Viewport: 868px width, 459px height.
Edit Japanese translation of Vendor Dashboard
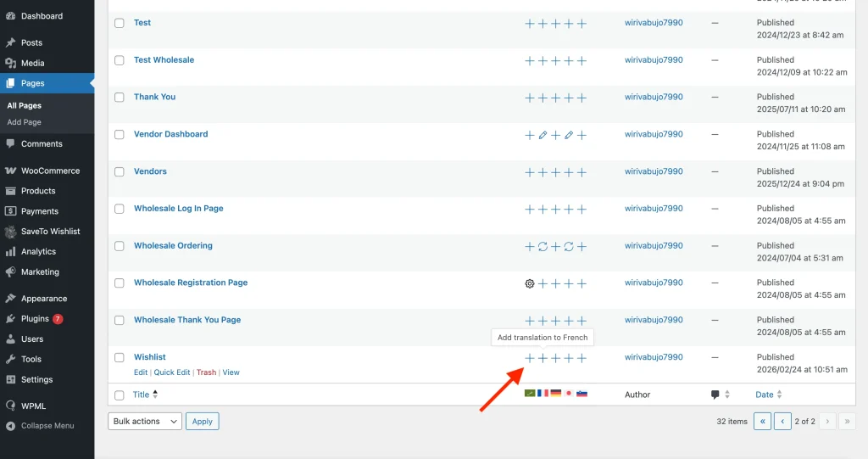click(x=569, y=135)
